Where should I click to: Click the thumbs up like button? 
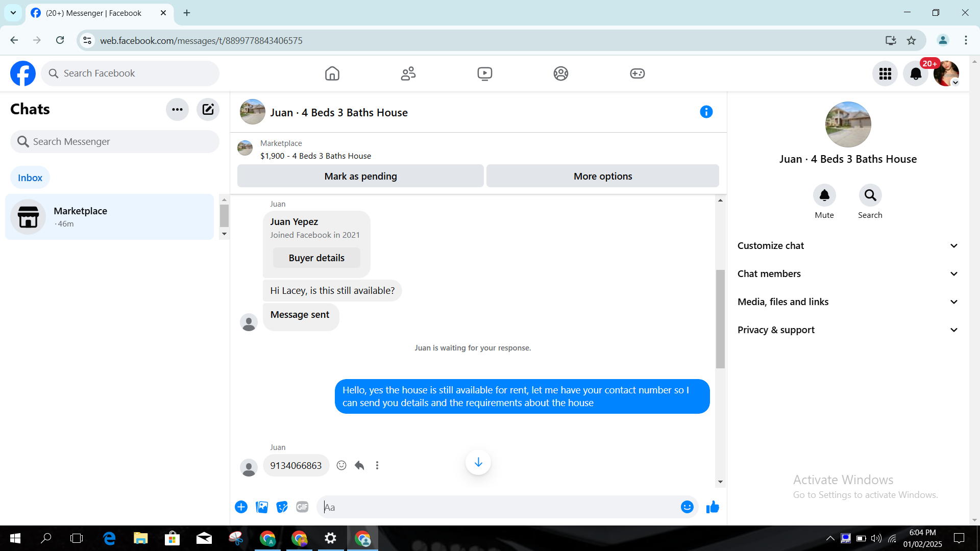click(713, 507)
